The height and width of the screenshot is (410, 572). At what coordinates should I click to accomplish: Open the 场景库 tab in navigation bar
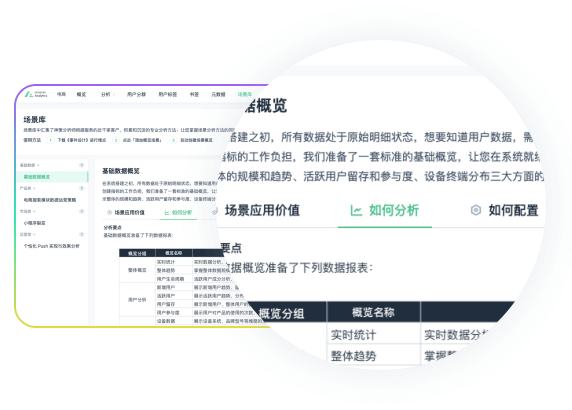click(244, 94)
